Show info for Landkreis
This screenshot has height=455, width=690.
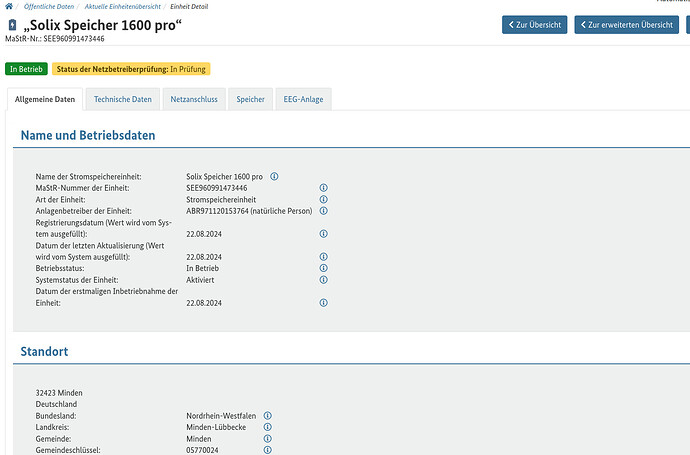click(268, 427)
